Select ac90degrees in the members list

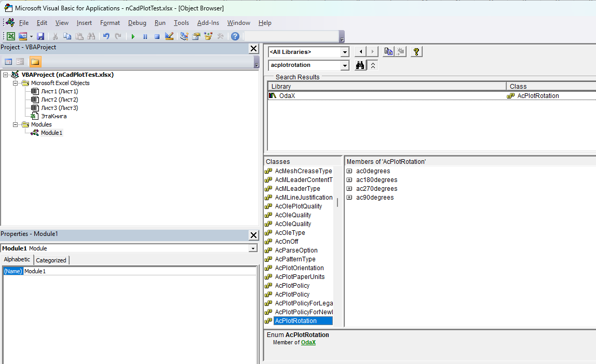tap(375, 198)
